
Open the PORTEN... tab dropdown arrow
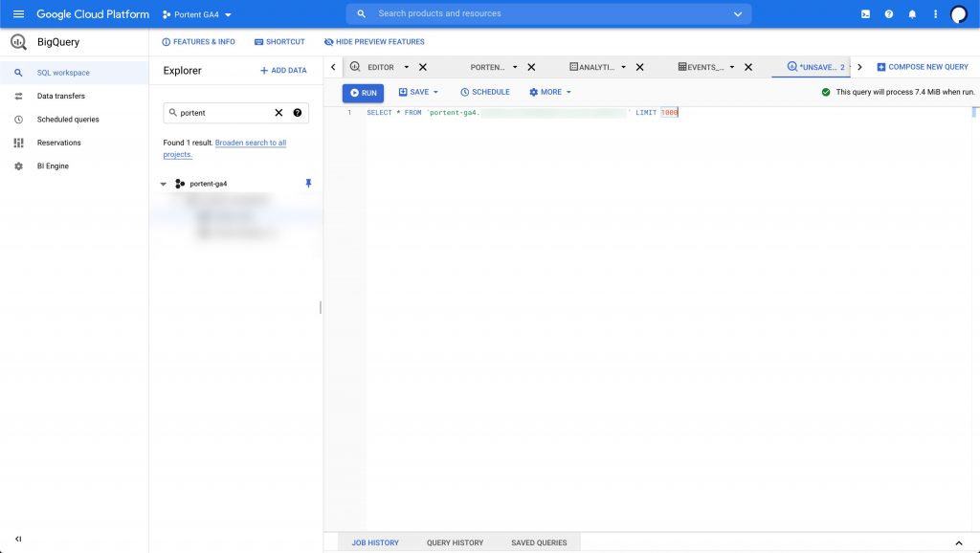click(515, 68)
